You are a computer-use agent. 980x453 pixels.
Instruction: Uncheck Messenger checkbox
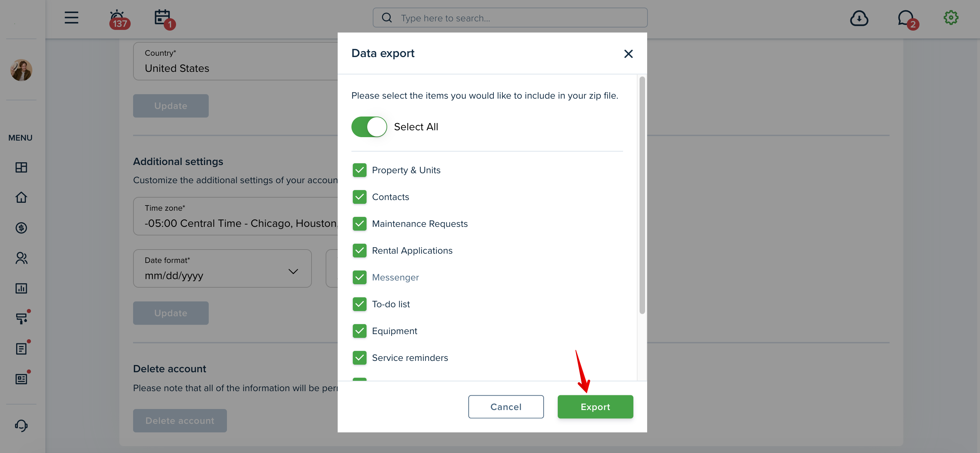click(x=359, y=277)
